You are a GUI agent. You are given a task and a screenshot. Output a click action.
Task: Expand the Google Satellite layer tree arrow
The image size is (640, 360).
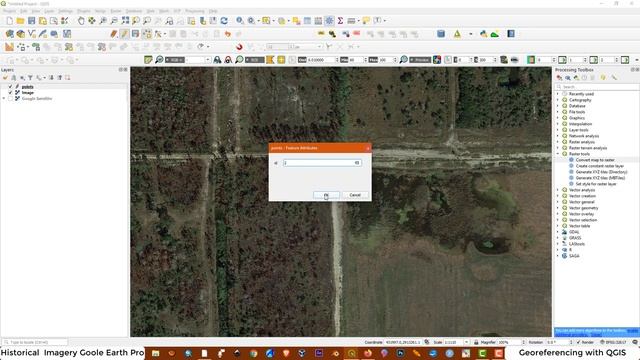click(x=4, y=98)
